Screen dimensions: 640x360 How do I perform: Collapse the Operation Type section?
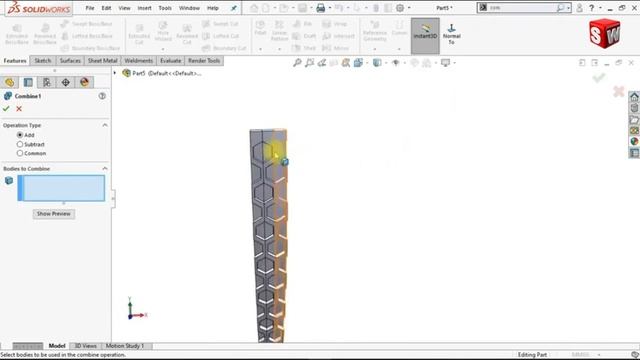pos(105,125)
